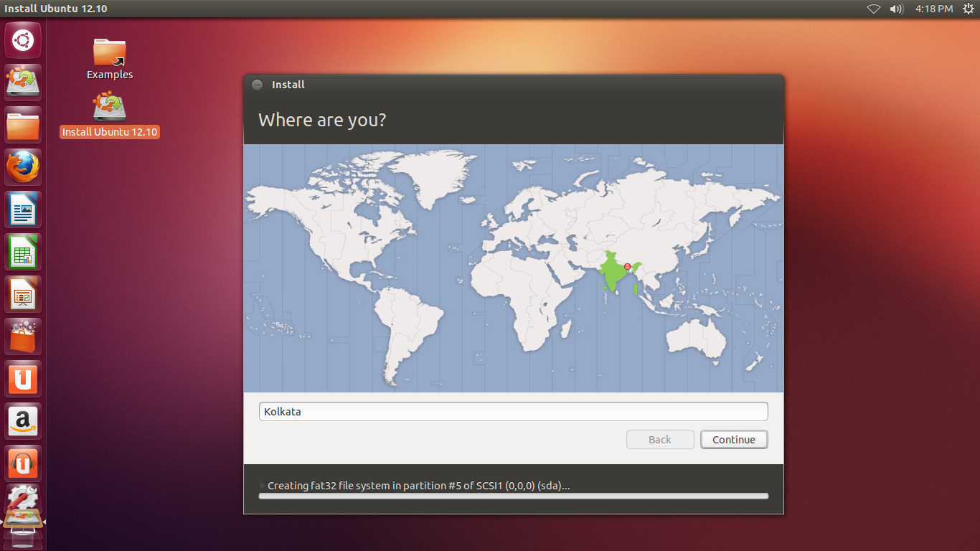The height and width of the screenshot is (551, 980).
Task: Open LibreOffice Calc spreadsheet
Action: 23,251
